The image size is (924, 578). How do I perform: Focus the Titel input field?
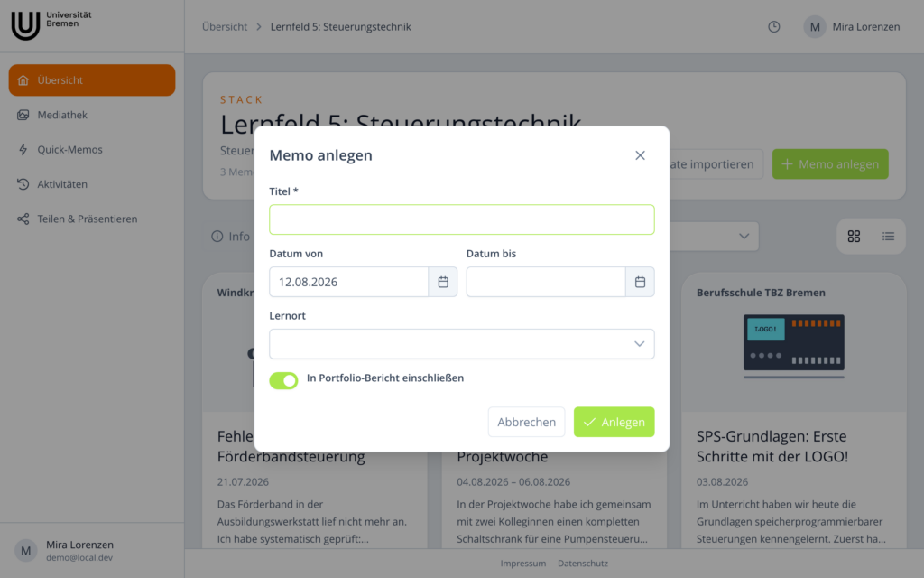coord(461,219)
